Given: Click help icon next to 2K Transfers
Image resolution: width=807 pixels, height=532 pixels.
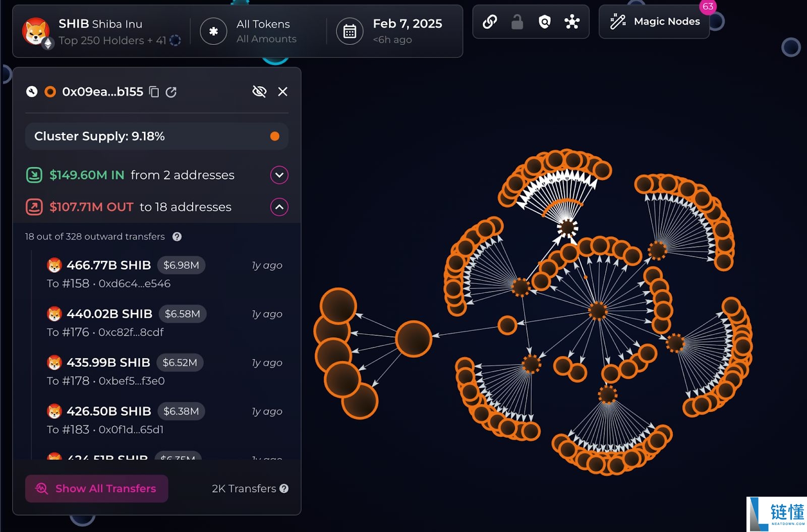Looking at the screenshot, I should 284,488.
